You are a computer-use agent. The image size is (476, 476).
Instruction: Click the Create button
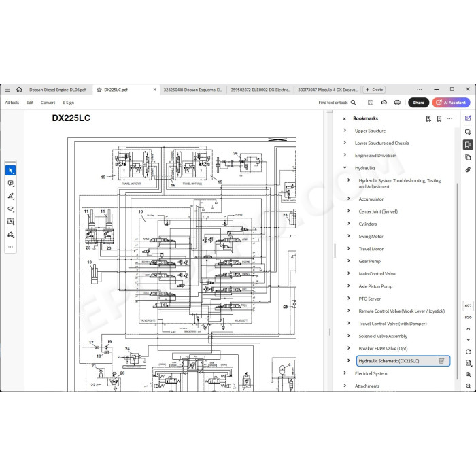tap(374, 90)
